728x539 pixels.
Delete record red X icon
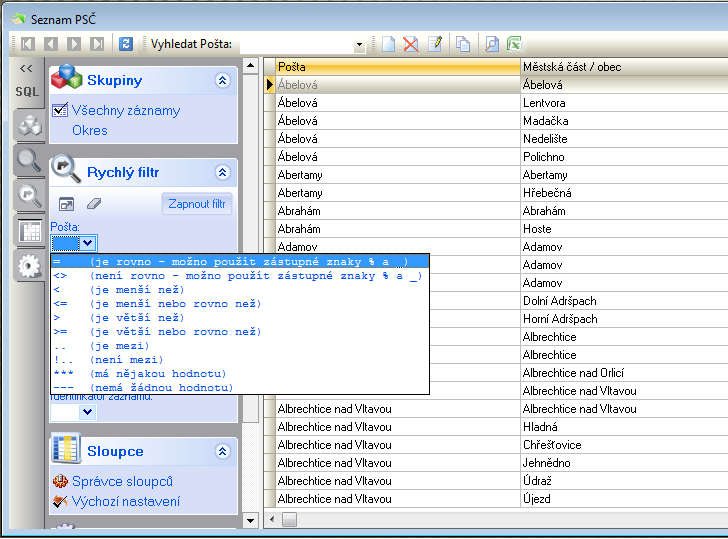(x=411, y=44)
